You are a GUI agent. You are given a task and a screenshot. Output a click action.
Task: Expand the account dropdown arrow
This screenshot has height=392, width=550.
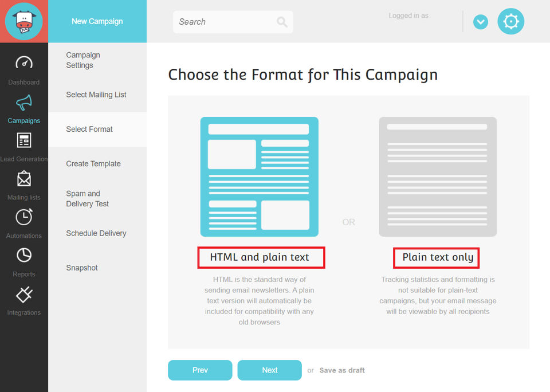(x=481, y=22)
